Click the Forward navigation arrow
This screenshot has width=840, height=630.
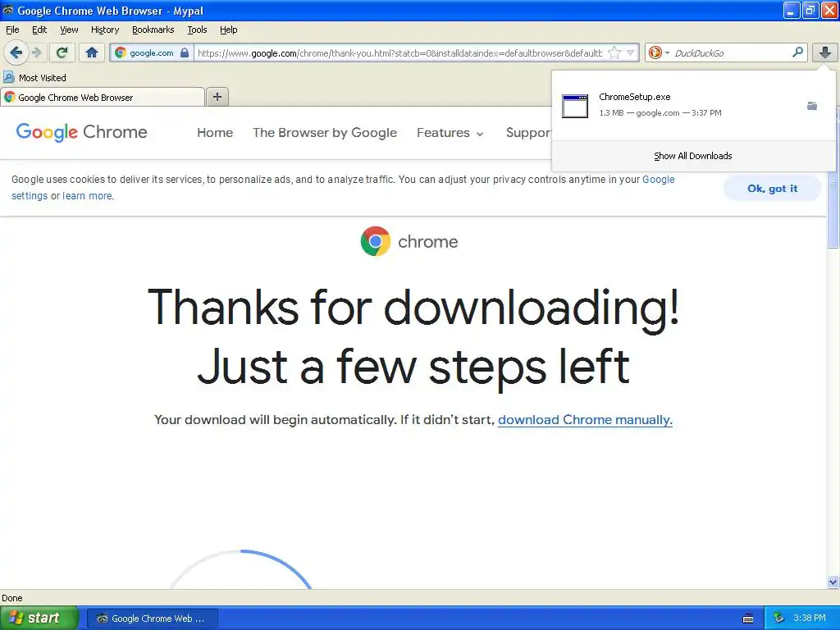pos(36,52)
